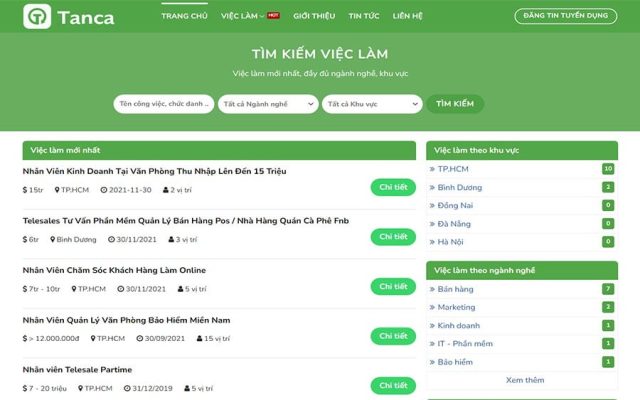Click the Tanca logo icon
Image resolution: width=640 pixels, height=400 pixels.
click(37, 16)
